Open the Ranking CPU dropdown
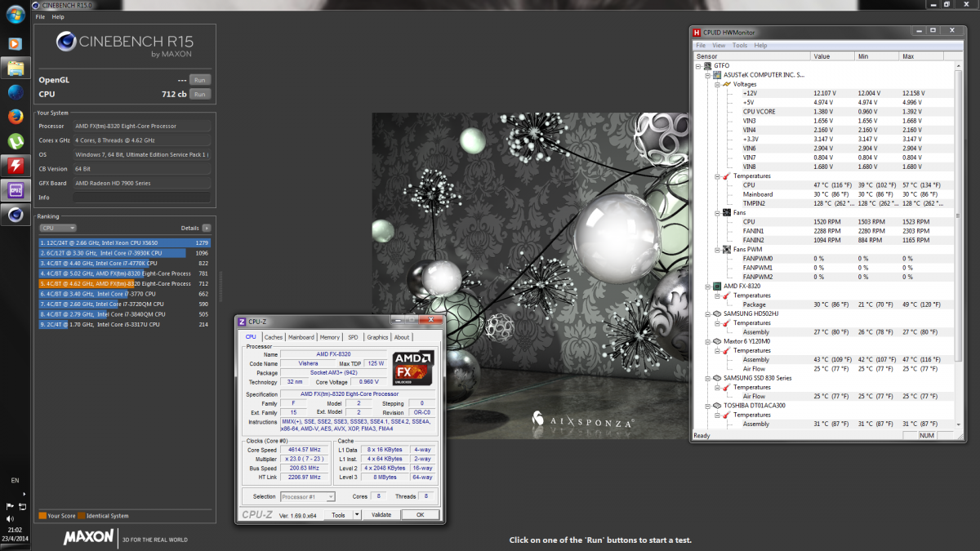Viewport: 980px width, 551px height. [58, 229]
